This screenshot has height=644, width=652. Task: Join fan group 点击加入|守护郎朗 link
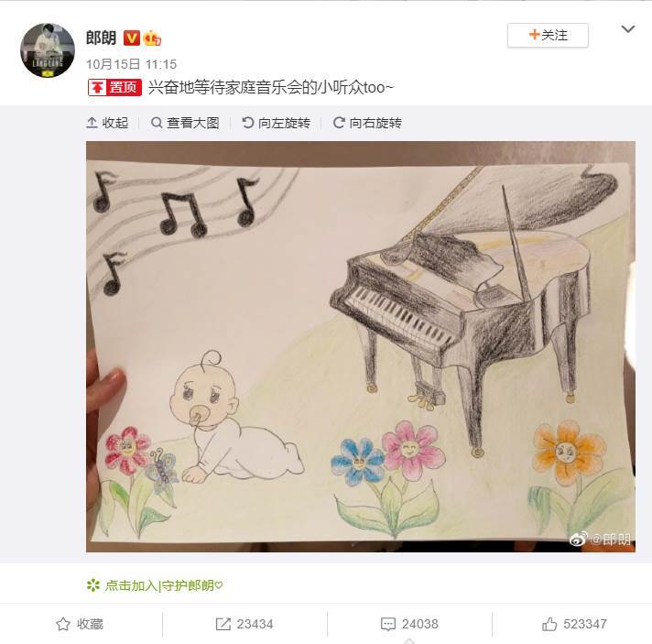(x=164, y=585)
